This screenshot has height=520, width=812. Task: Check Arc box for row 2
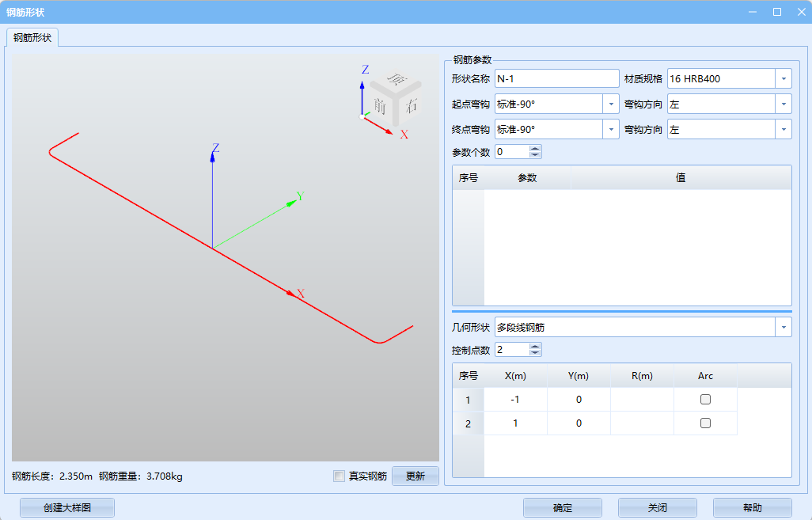pyautogui.click(x=705, y=423)
